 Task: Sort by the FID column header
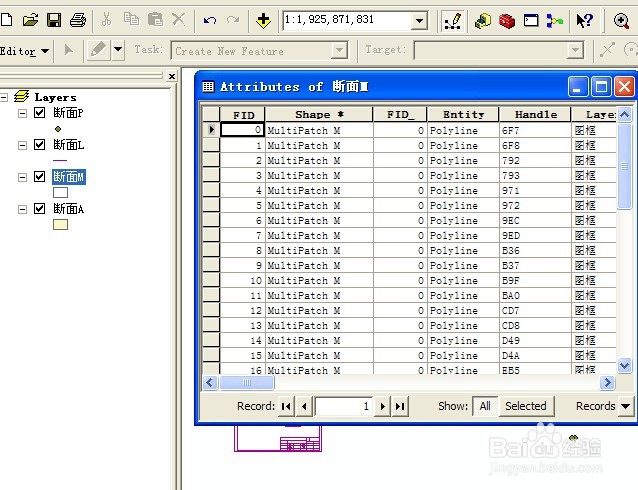pos(242,115)
